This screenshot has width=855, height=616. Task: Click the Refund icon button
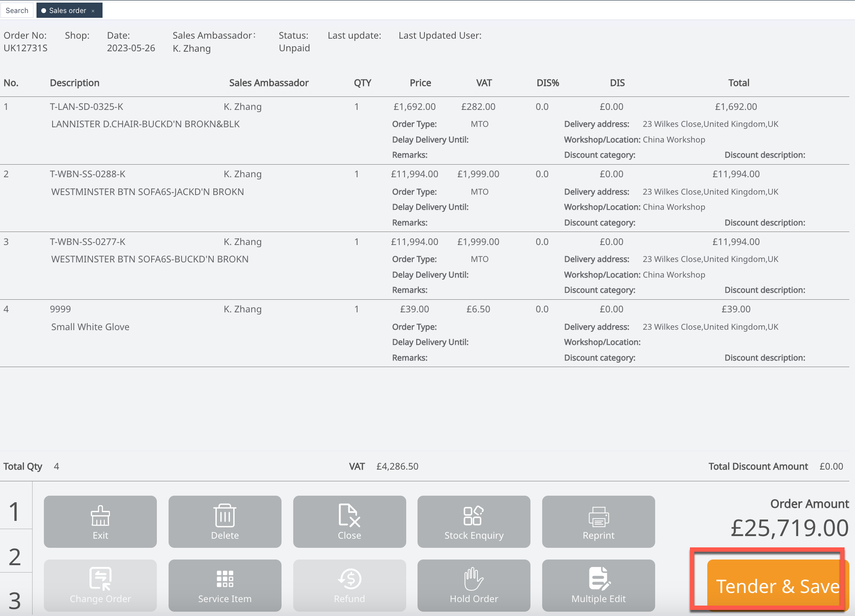pyautogui.click(x=349, y=585)
